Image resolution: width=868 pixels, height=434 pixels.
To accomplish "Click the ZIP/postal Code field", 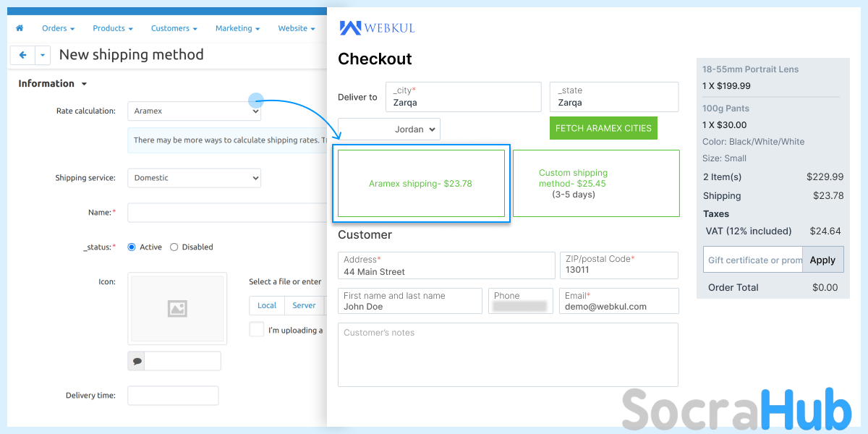I will (619, 265).
